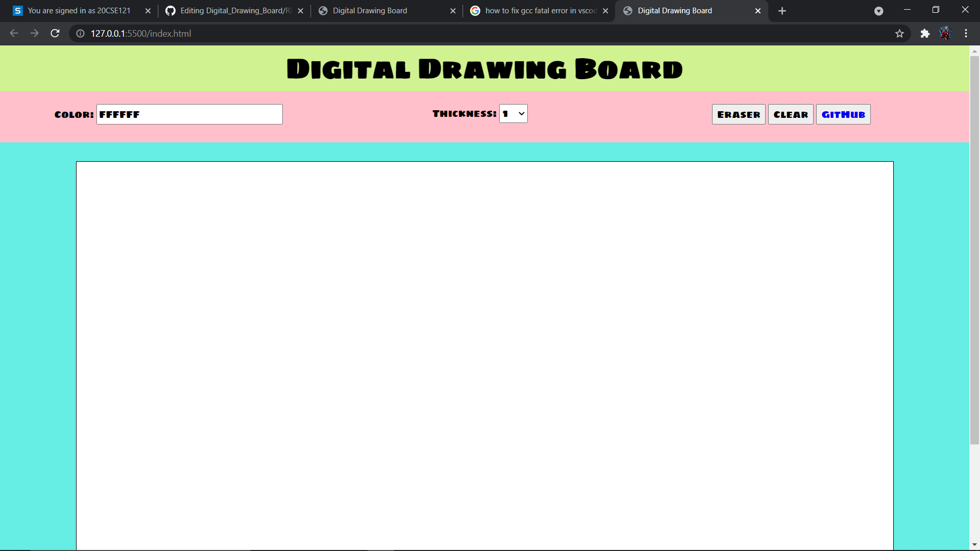The width and height of the screenshot is (980, 551).
Task: Open Chrome's three-dot menu
Action: (966, 33)
